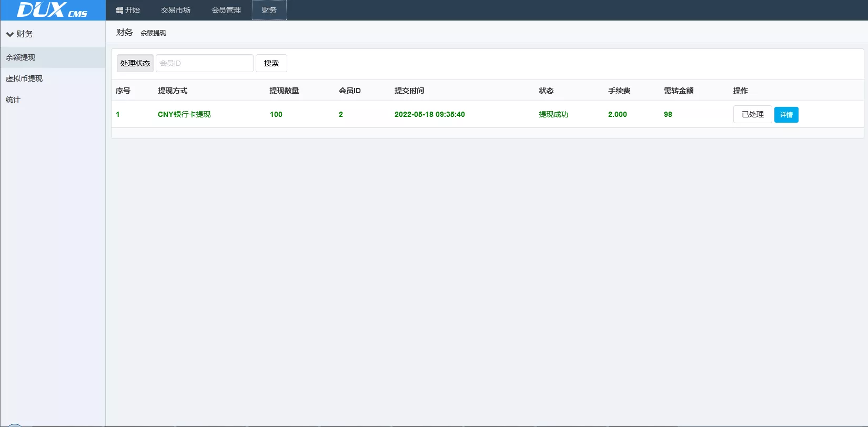
Task: Open the 交易市场 top menu
Action: 176,10
